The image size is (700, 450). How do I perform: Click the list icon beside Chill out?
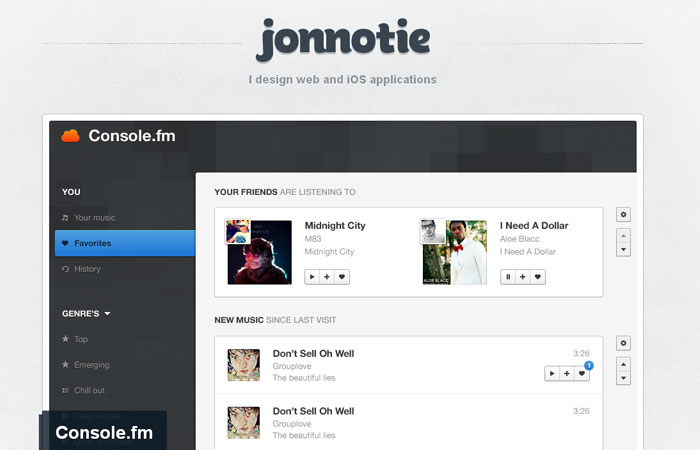coord(65,391)
